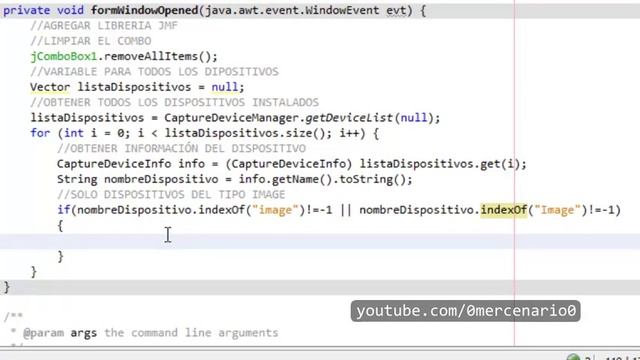Click the evt parameter name
The image size is (640, 360).
(x=396, y=11)
